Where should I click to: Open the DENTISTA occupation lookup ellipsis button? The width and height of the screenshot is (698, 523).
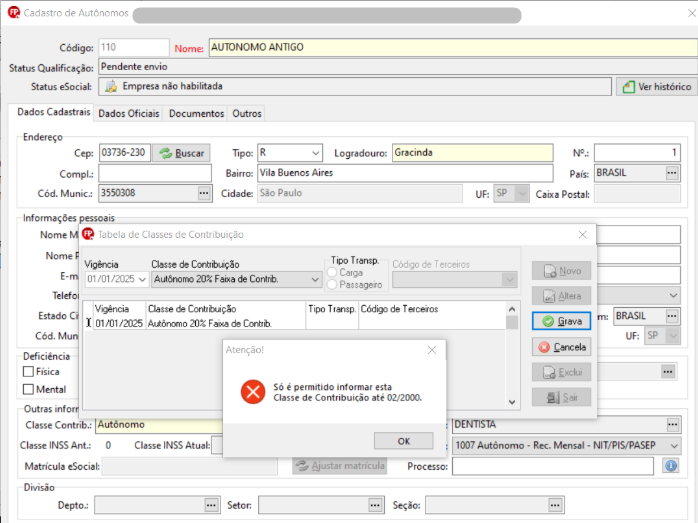pos(673,425)
